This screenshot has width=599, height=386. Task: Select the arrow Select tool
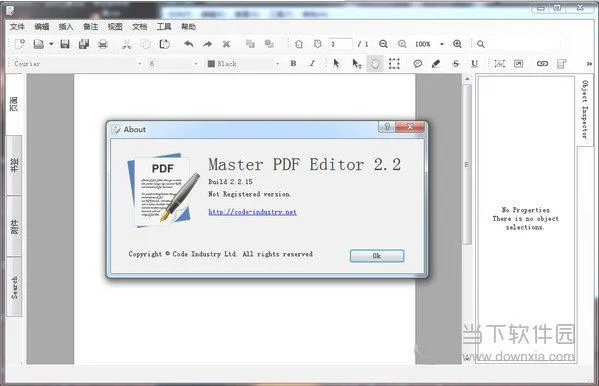(x=336, y=63)
